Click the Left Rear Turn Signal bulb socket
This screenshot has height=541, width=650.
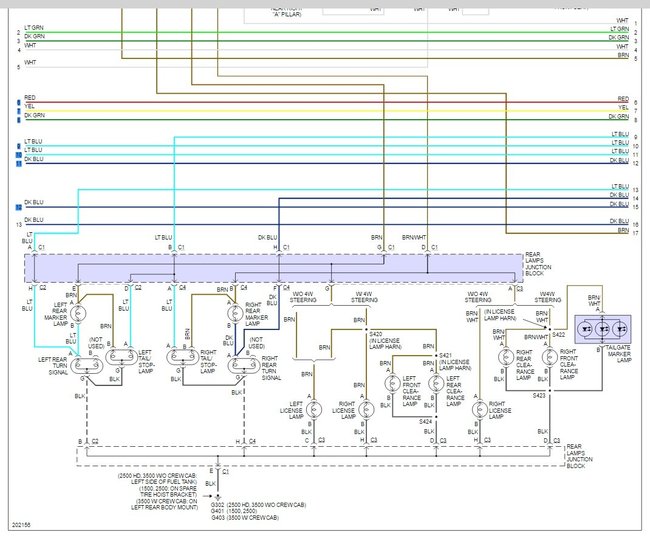(87, 366)
